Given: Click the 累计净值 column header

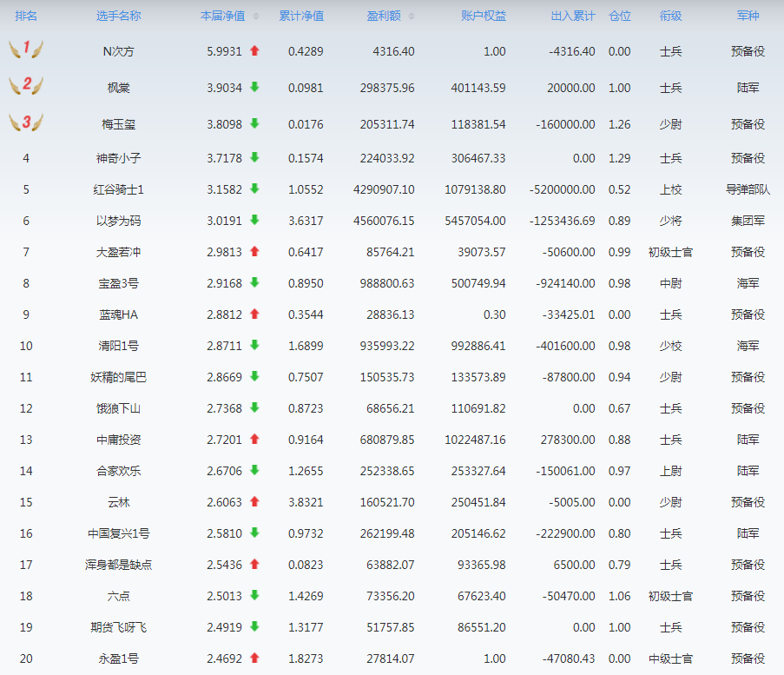Looking at the screenshot, I should 301,16.
